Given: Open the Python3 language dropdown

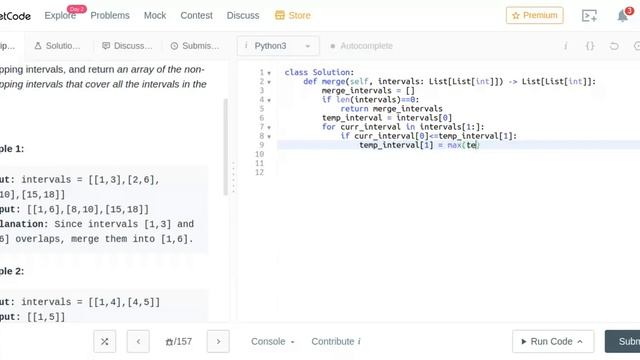Looking at the screenshot, I should point(278,46).
